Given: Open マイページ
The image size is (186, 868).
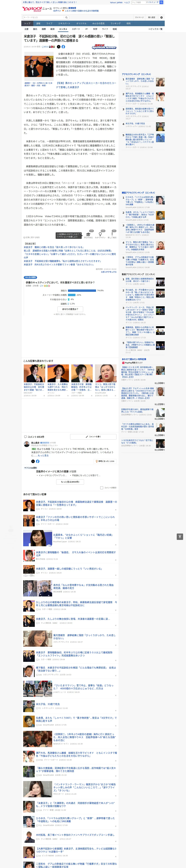Looking at the screenshot, I should pos(139,17).
